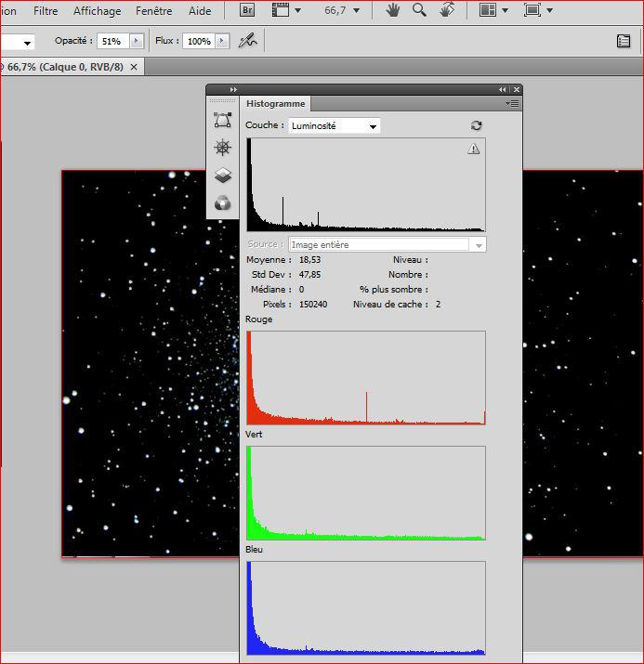Toggle the airbrush mode icon
Screen dimensions: 644x664
click(248, 41)
